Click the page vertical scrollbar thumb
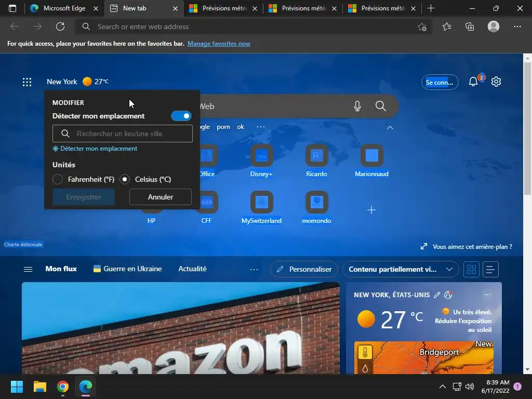 527,129
